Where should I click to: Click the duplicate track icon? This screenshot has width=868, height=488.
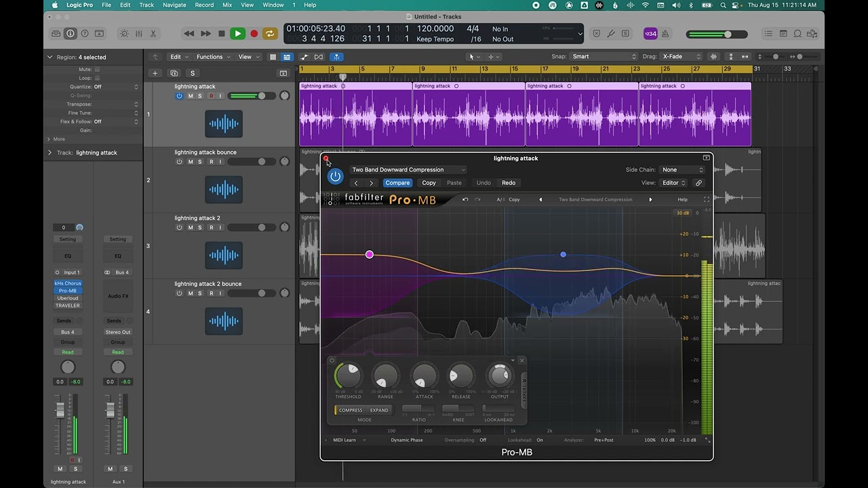pos(174,73)
